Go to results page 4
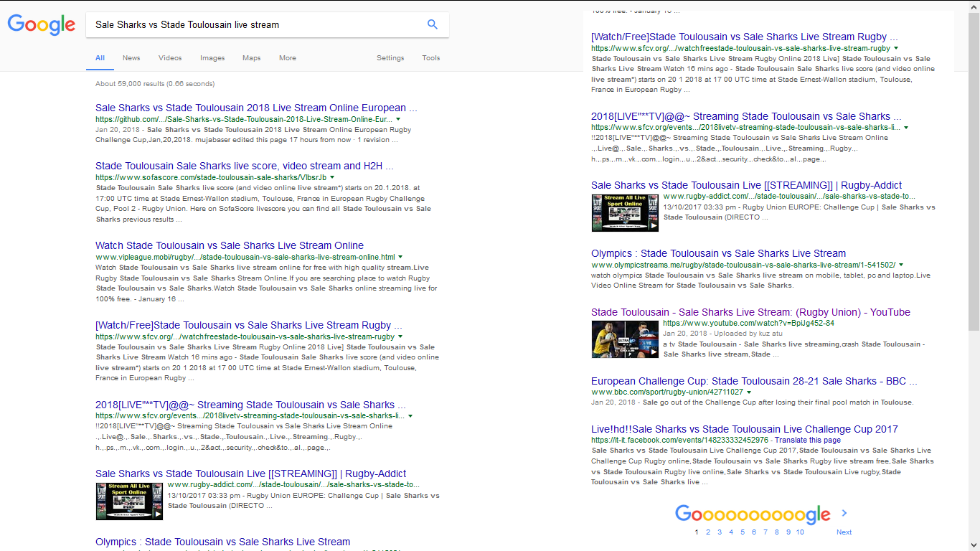 click(731, 532)
